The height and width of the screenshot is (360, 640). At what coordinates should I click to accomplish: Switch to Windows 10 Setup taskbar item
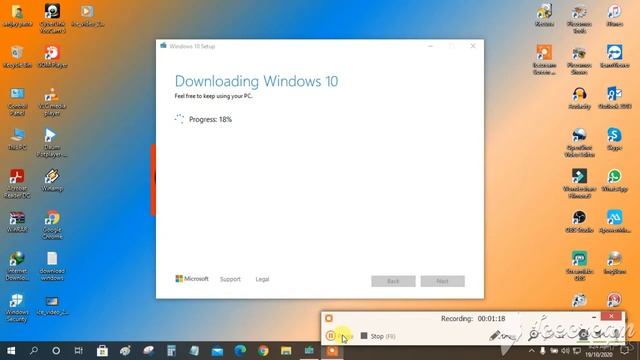tap(309, 351)
